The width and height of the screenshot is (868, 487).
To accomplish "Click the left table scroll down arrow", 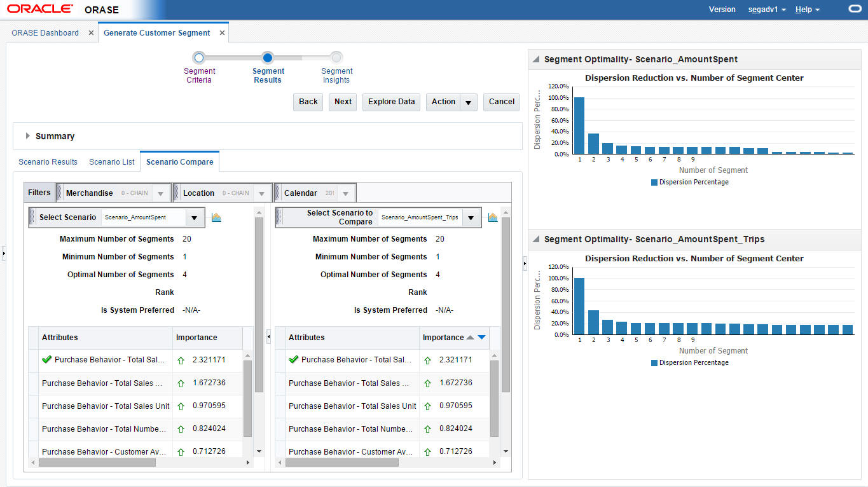I will 258,451.
